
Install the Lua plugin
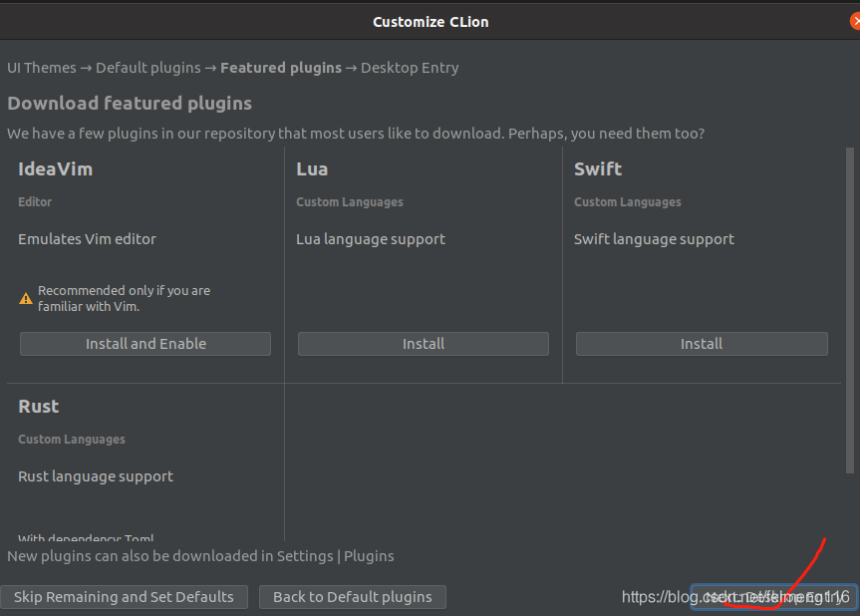pyautogui.click(x=423, y=344)
